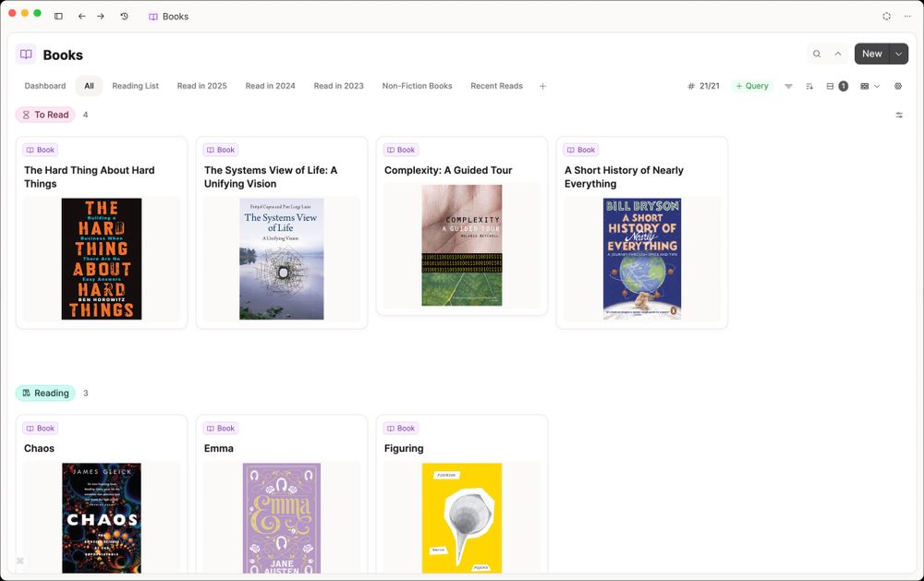Image resolution: width=924 pixels, height=581 pixels.
Task: Click Book tag on Emma card
Action: tap(221, 429)
